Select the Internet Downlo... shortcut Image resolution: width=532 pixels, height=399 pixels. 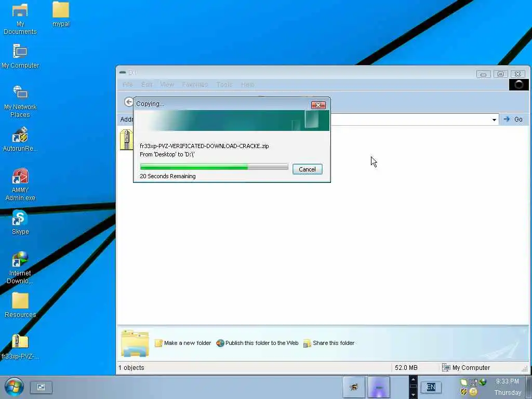click(x=20, y=268)
